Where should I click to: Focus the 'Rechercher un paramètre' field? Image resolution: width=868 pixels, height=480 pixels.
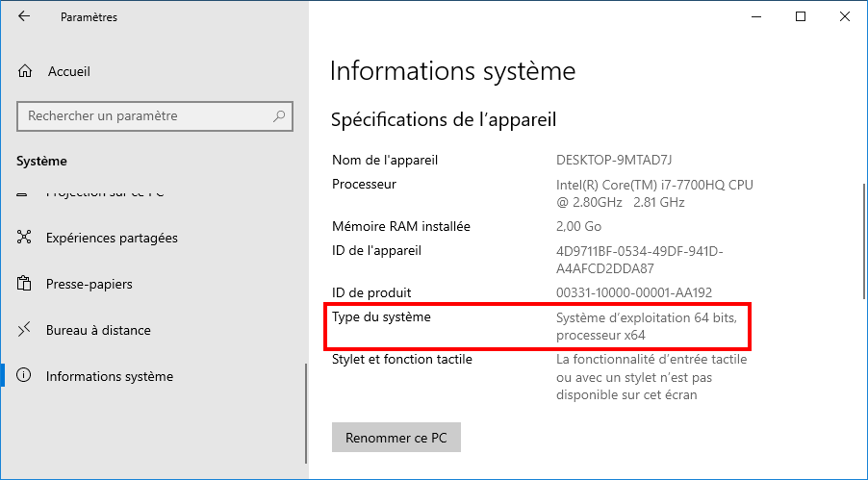click(x=144, y=116)
